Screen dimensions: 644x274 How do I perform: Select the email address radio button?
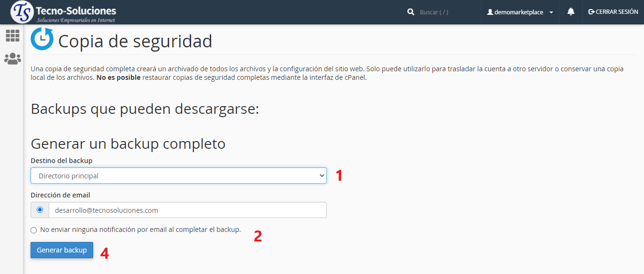(x=40, y=210)
